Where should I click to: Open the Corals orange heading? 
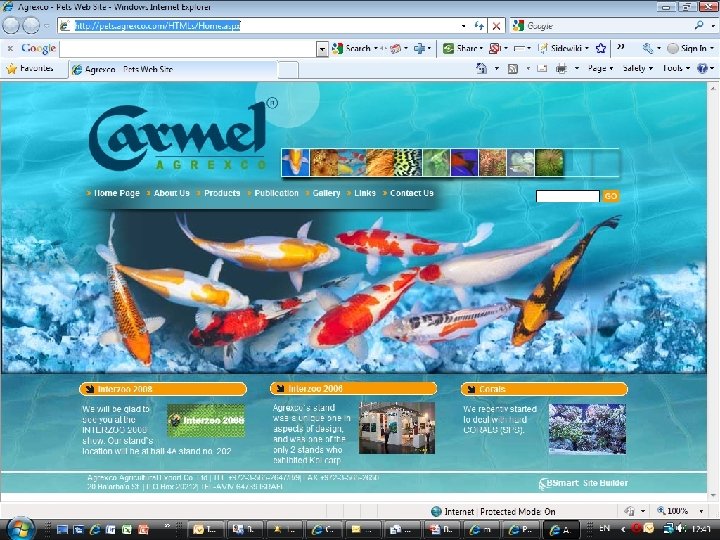point(544,389)
